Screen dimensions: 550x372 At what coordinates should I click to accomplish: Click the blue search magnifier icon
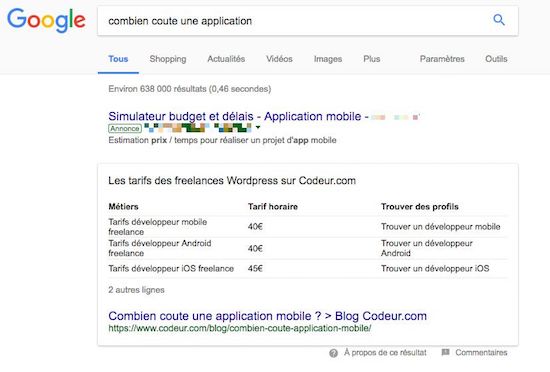[x=499, y=20]
